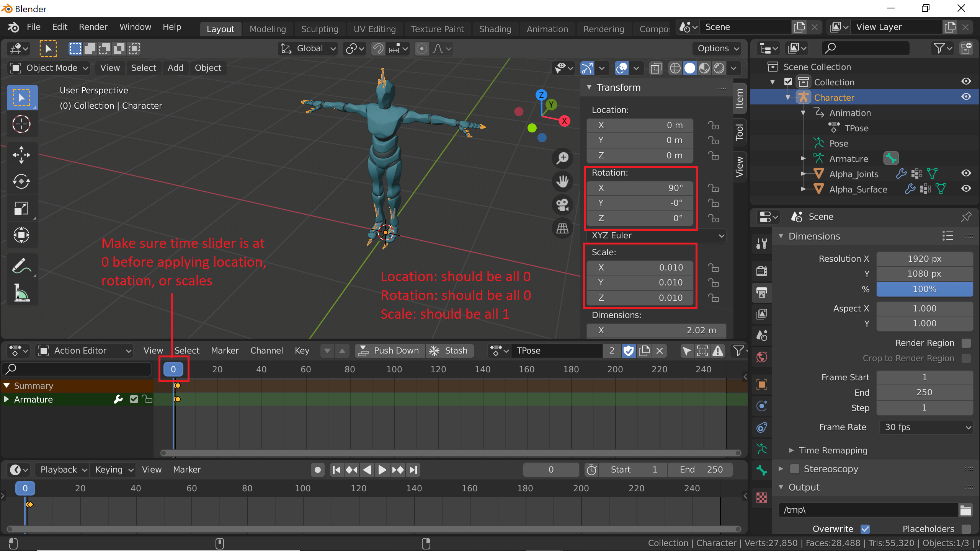Select wireframe viewport shading mode

point(675,68)
